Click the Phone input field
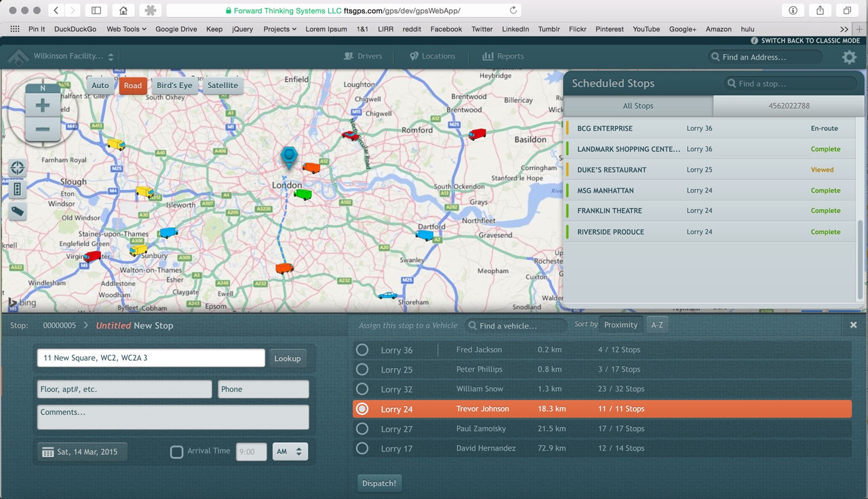This screenshot has height=499, width=868. [x=264, y=389]
